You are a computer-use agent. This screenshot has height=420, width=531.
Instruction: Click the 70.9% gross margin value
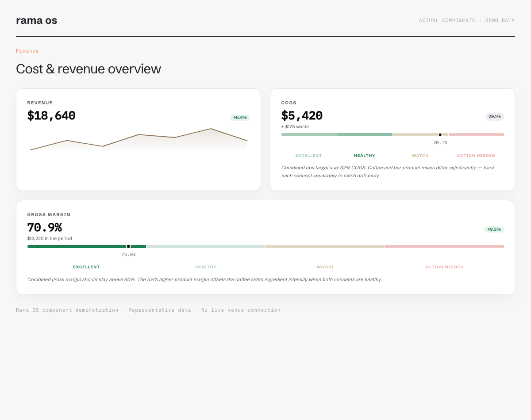pyautogui.click(x=44, y=228)
